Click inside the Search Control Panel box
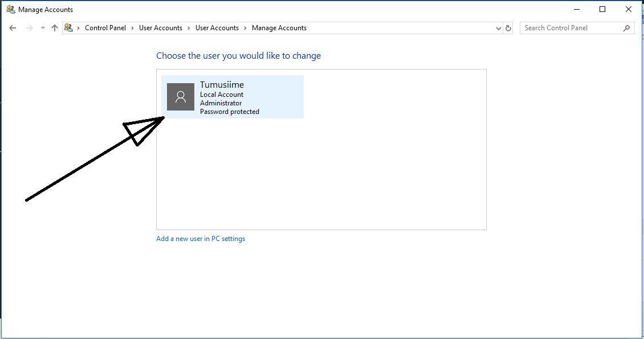 coord(570,27)
